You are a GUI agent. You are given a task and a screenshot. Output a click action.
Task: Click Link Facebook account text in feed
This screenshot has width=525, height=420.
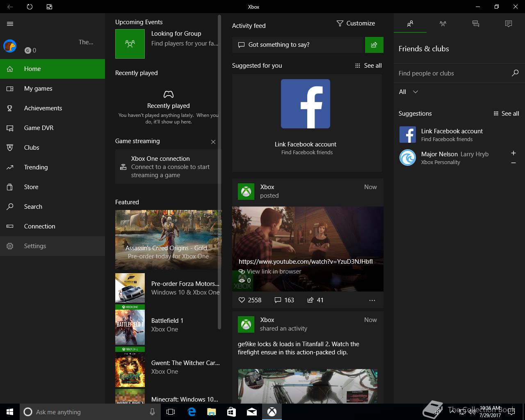tap(306, 144)
